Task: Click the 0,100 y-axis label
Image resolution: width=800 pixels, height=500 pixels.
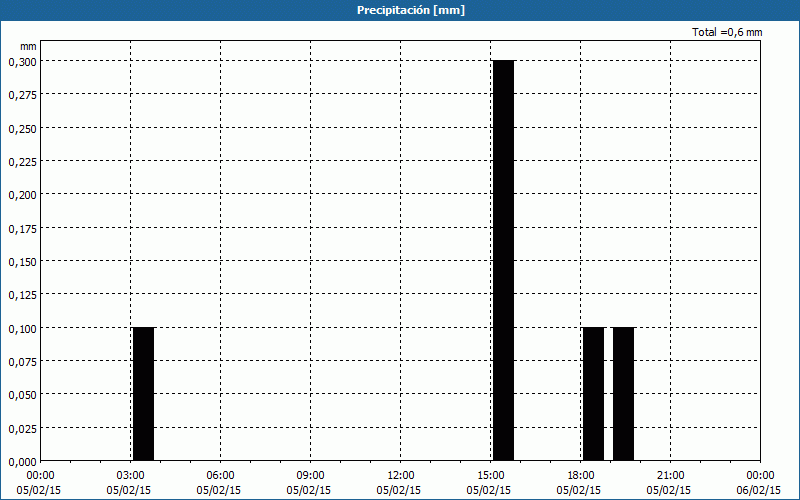Action: 22,328
